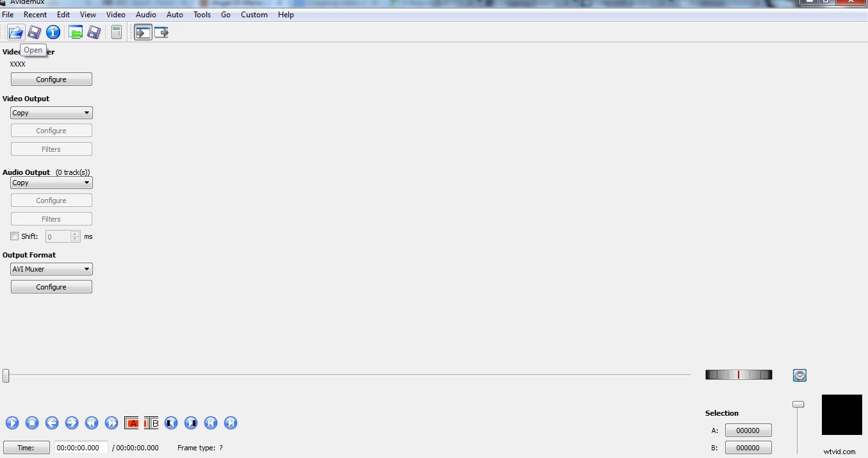This screenshot has width=868, height=458.
Task: Switch to output preview mode
Action: click(161, 32)
